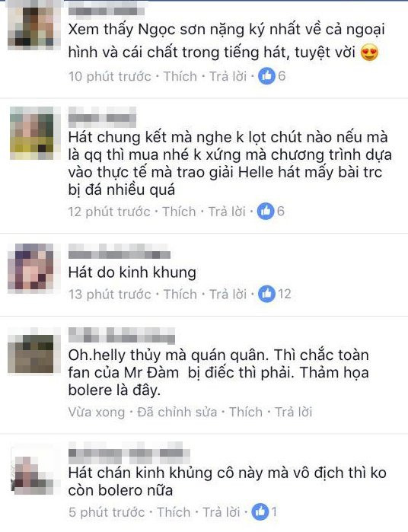Click the '10 phút trước' timestamp
Screen dimensions: 408x532
pos(110,76)
